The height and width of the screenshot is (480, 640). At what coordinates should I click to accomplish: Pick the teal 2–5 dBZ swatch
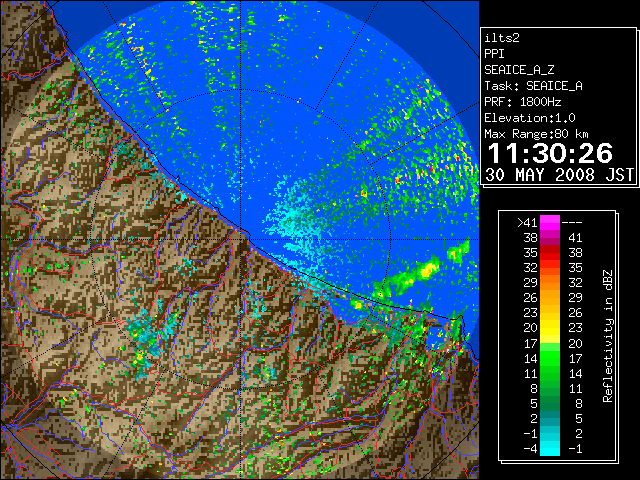(x=550, y=418)
